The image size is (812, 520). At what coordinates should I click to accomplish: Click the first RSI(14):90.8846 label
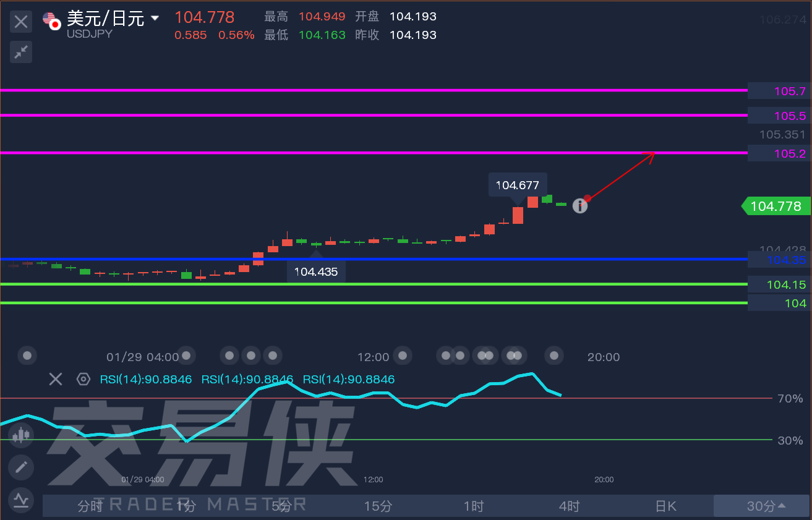tap(146, 379)
